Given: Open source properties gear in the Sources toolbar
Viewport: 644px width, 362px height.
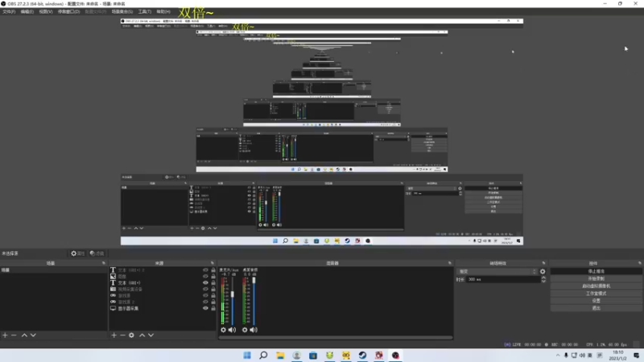Looking at the screenshot, I should (131, 335).
